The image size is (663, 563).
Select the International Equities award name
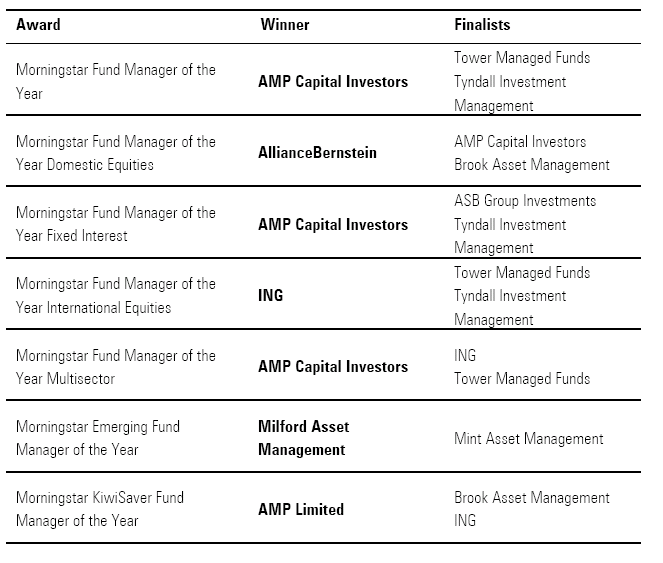pos(115,295)
